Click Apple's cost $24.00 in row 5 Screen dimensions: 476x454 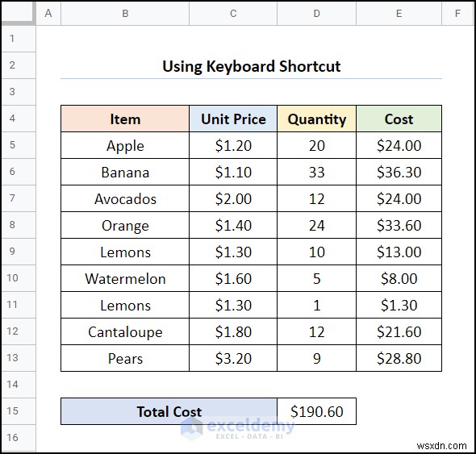point(399,145)
